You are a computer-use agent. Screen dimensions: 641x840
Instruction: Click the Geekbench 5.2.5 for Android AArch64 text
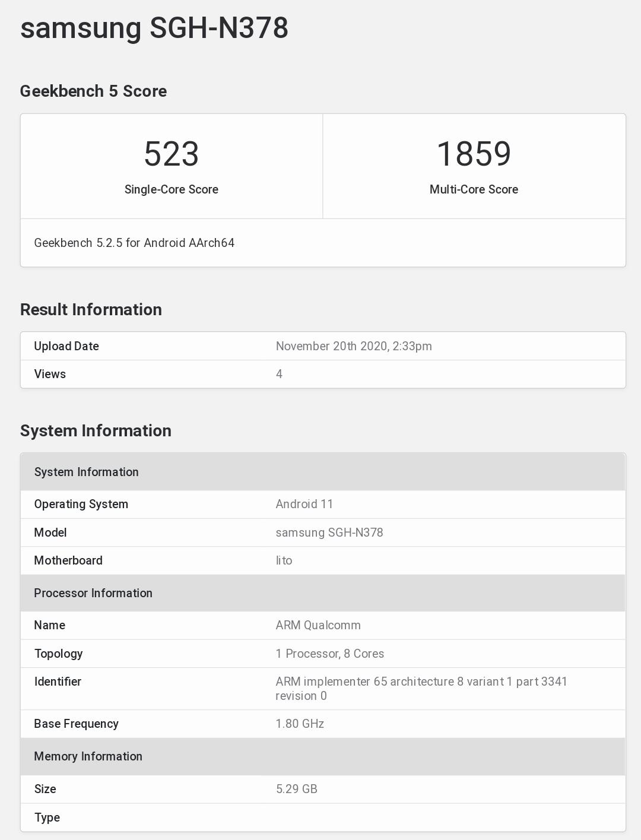point(134,243)
